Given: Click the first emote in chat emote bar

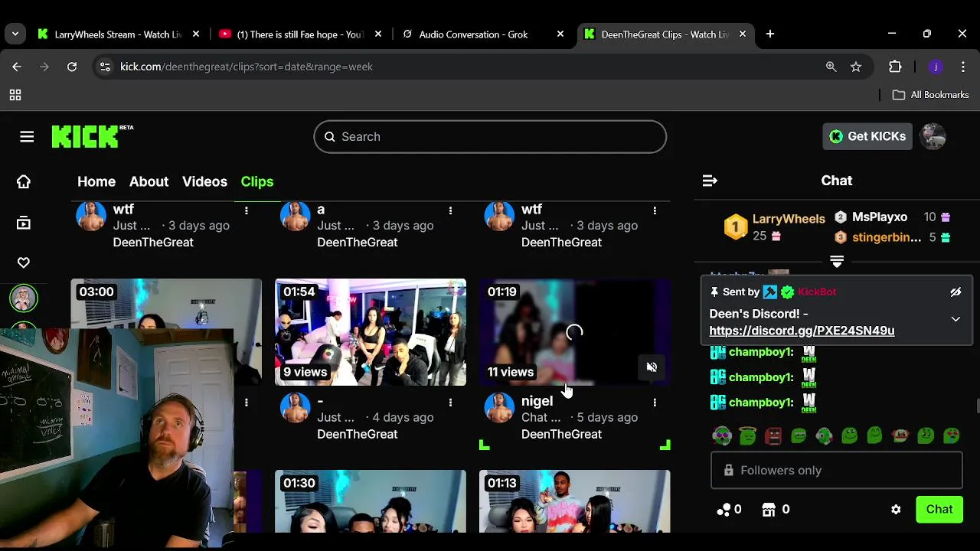Looking at the screenshot, I should pos(722,436).
